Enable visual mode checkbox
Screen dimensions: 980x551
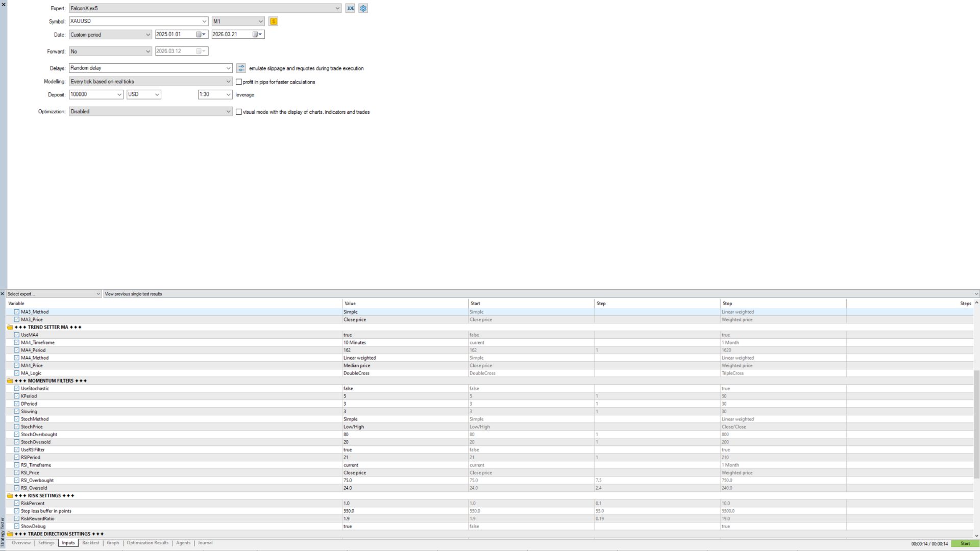coord(239,112)
